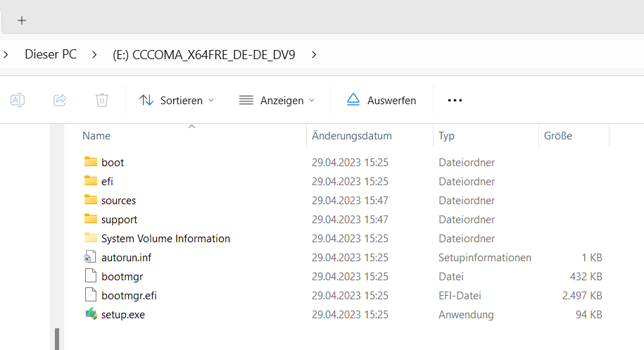Sort by Name column header
Viewport: 644px width, 350px height.
point(96,136)
